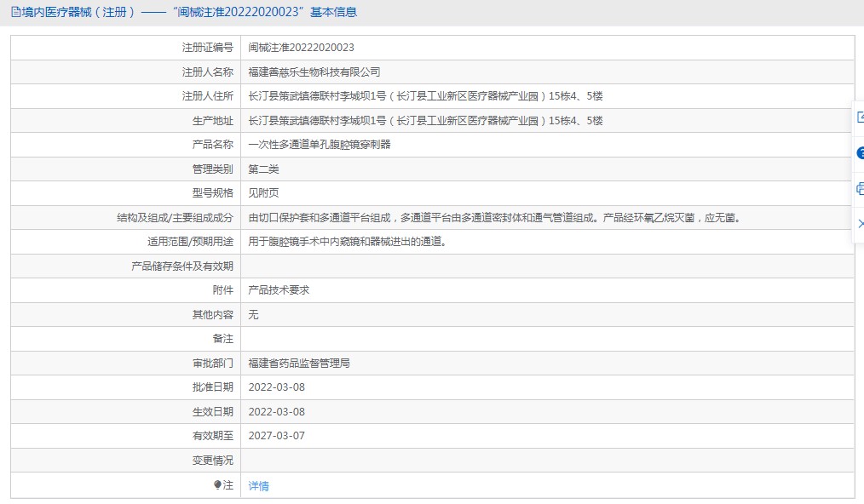Click the 管理类别 row label
This screenshot has width=864, height=504.
[x=213, y=169]
